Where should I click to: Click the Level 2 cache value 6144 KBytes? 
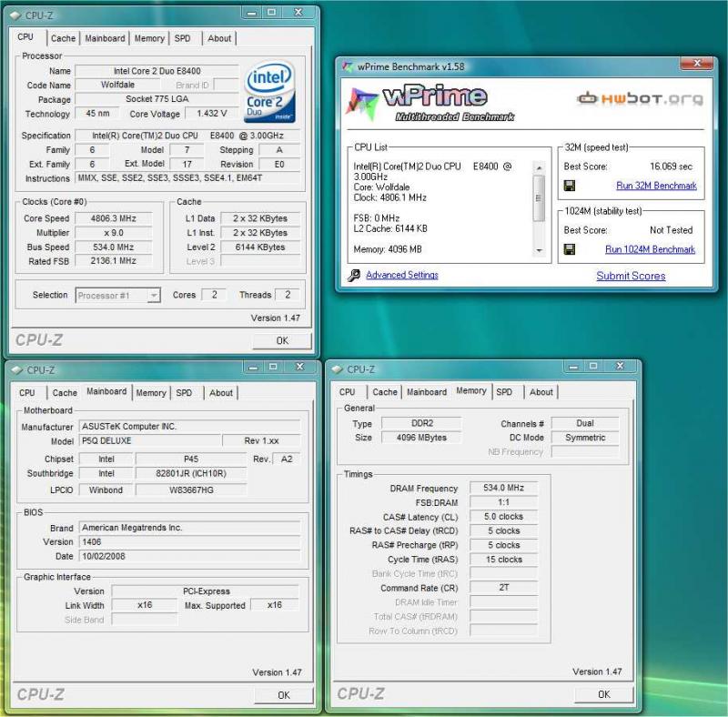(x=260, y=247)
